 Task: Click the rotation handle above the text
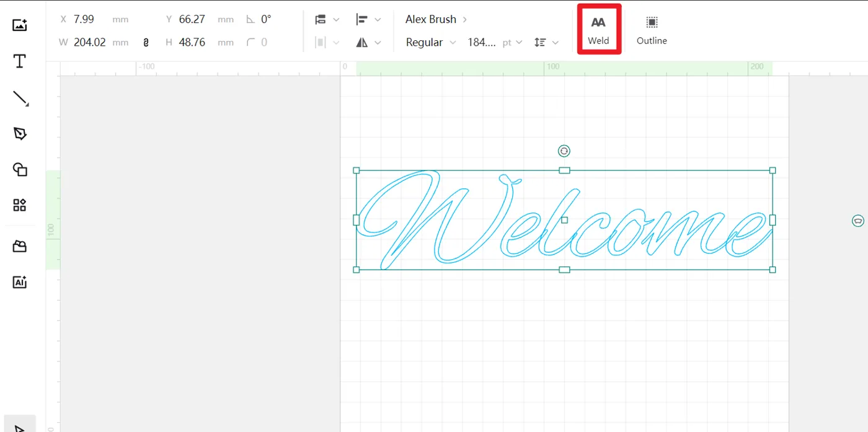(x=564, y=151)
